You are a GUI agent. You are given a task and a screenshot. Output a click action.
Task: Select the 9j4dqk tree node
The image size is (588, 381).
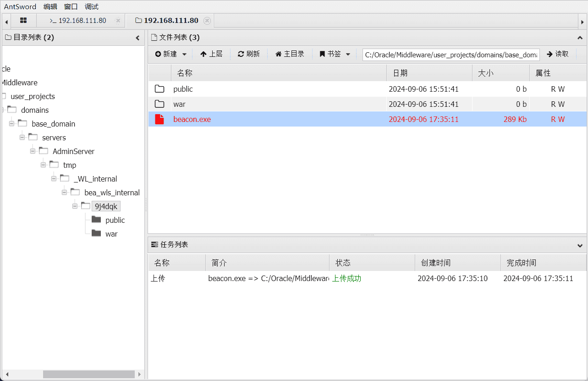point(105,206)
